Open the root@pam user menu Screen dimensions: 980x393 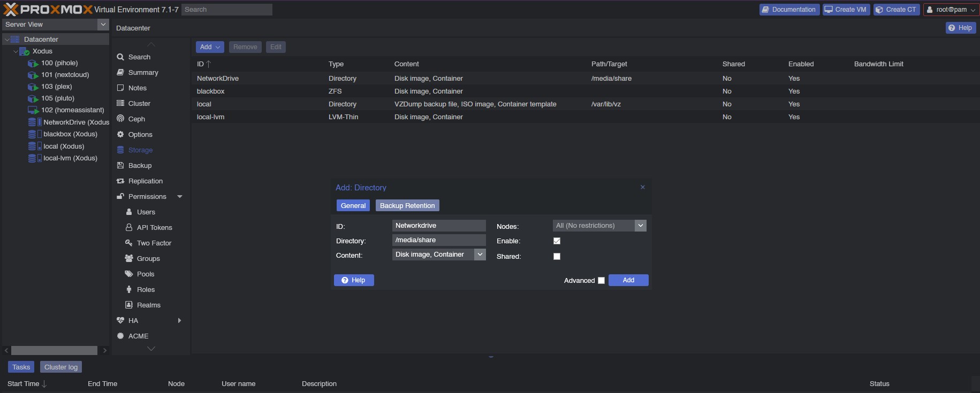tap(951, 10)
